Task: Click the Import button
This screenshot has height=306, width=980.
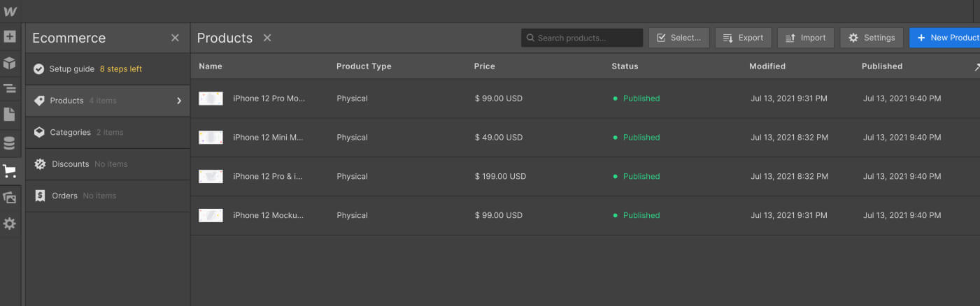Action: [805, 38]
